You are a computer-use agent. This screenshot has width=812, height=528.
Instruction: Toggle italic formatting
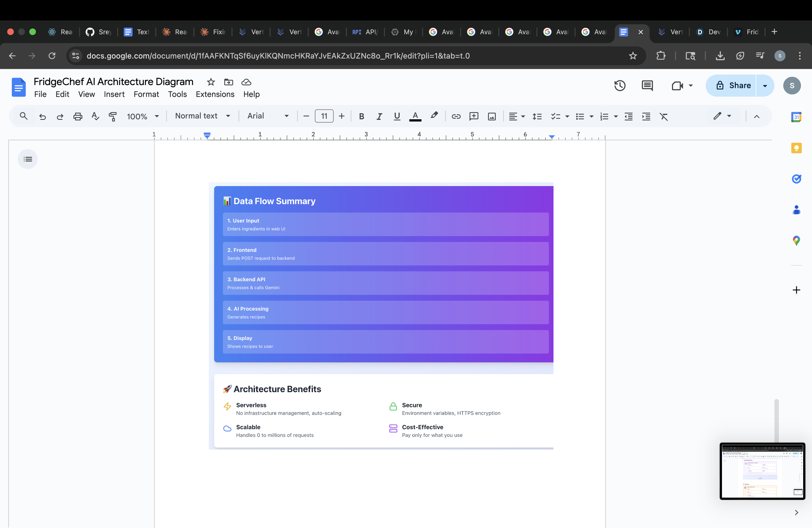[379, 116]
